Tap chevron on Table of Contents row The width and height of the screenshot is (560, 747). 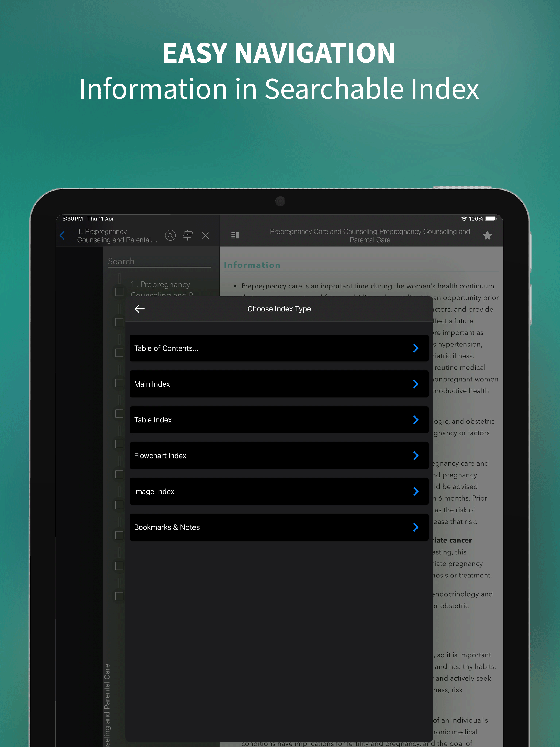tap(416, 348)
